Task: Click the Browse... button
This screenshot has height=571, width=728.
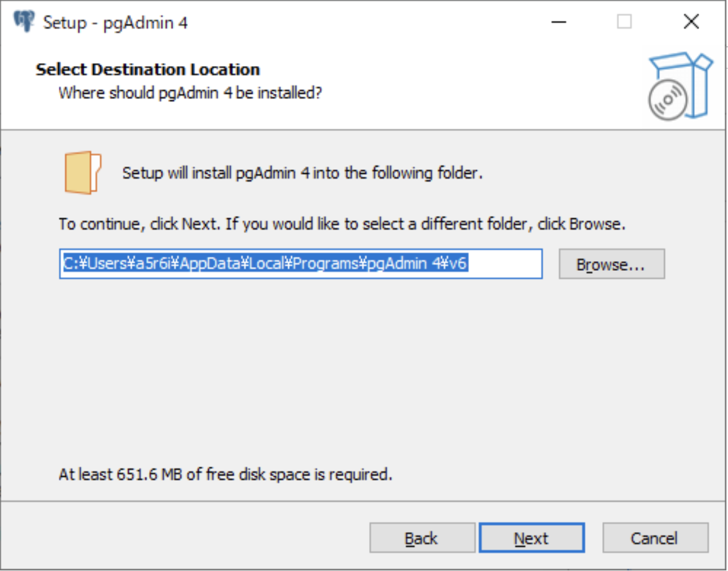Action: pos(612,264)
